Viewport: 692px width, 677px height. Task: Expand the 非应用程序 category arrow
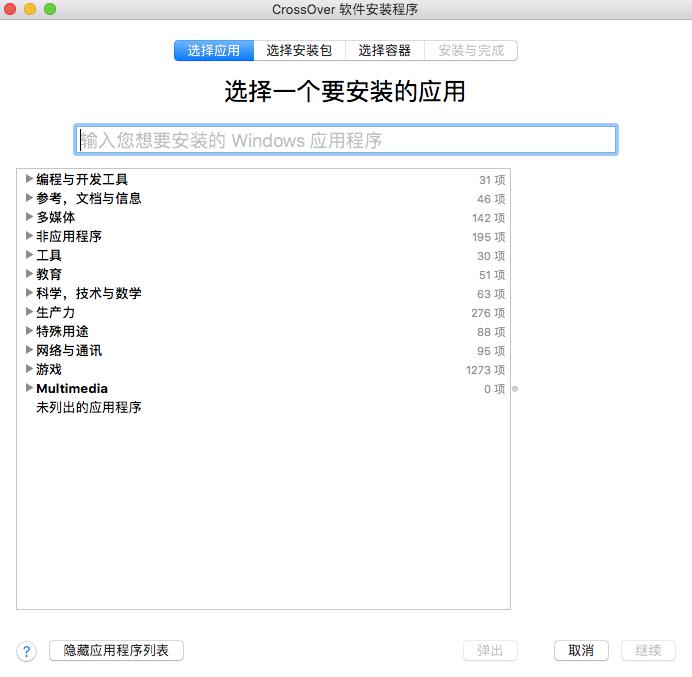[29, 236]
